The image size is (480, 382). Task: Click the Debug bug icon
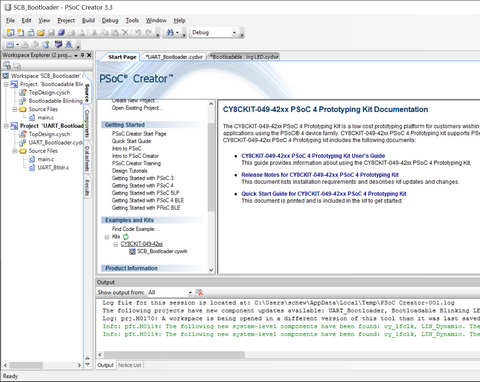[69, 44]
